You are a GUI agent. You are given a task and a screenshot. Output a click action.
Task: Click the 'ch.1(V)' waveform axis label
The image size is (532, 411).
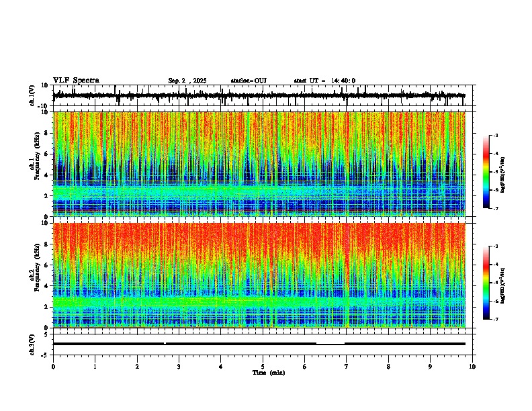click(x=32, y=95)
